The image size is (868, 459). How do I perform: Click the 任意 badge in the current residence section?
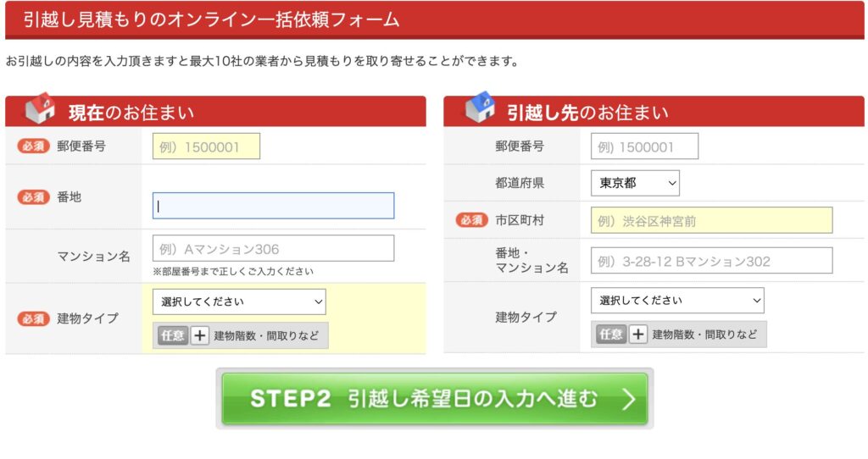(173, 335)
